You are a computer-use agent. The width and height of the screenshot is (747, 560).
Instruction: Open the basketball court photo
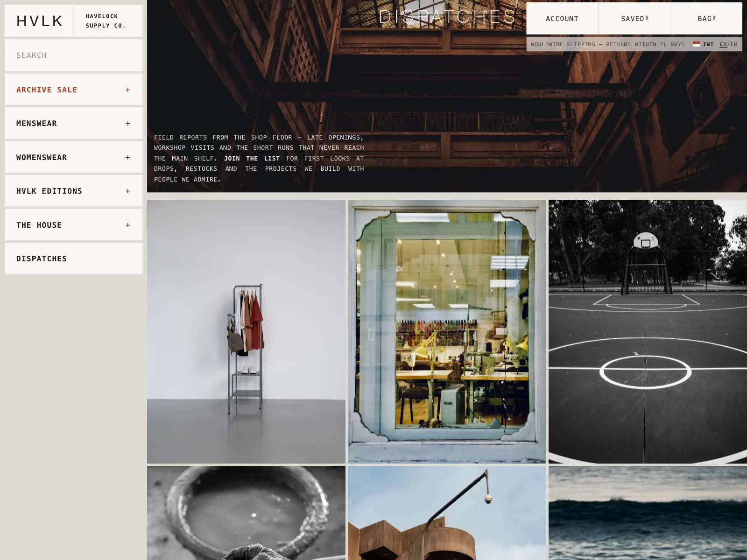(x=648, y=332)
